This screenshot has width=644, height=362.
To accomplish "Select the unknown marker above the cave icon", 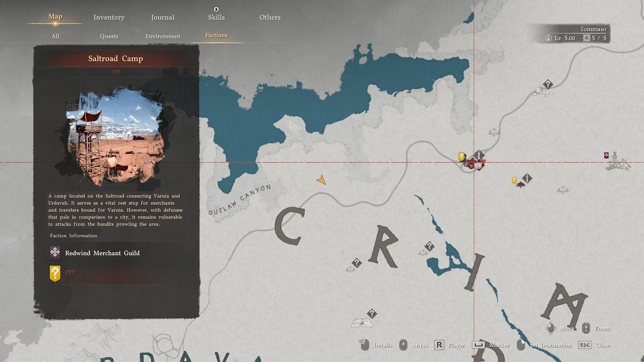I will coord(372,314).
